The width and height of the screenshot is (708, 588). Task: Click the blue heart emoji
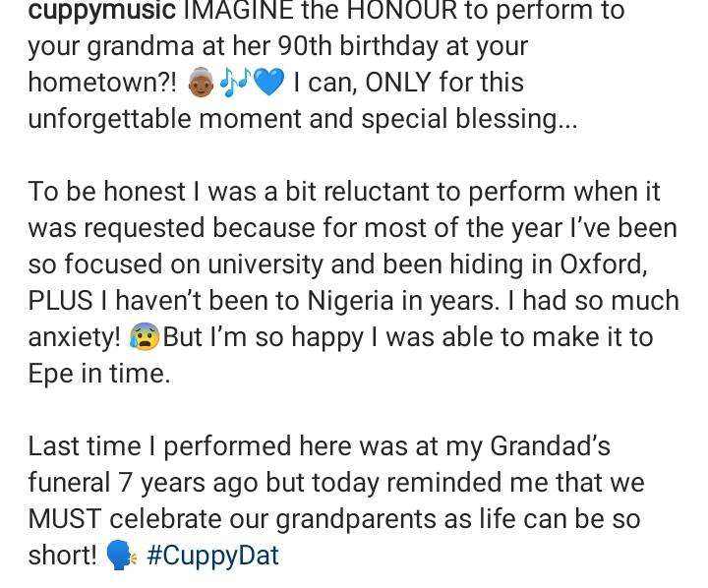269,83
